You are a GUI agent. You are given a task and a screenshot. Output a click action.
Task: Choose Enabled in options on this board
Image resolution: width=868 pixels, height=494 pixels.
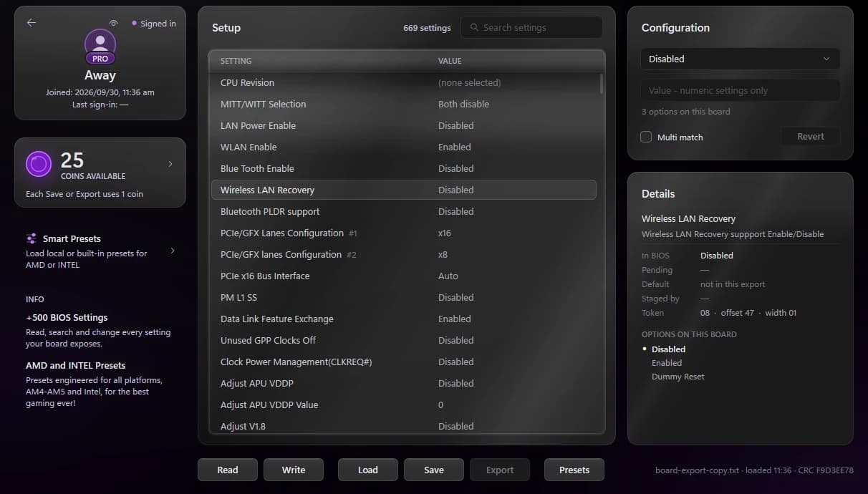[x=667, y=363]
